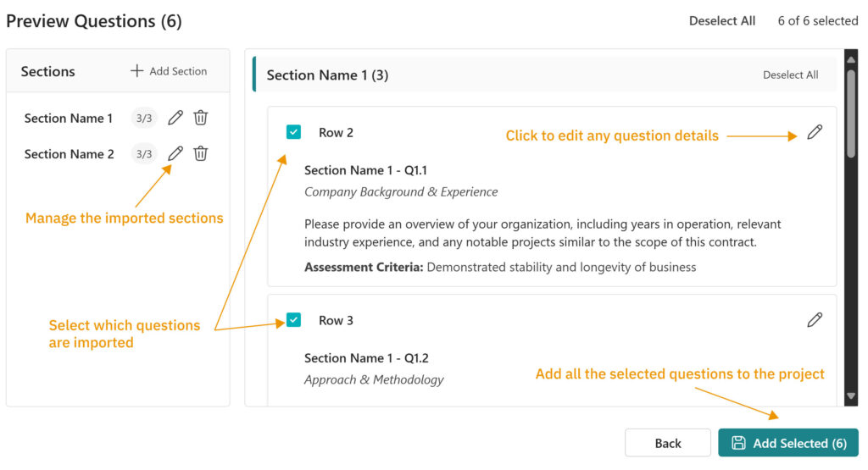The width and height of the screenshot is (868, 470).
Task: Select Section Name 1 in sections list
Action: (x=69, y=119)
